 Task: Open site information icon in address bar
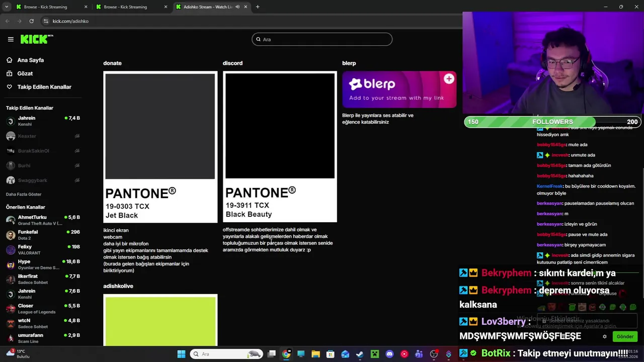[46, 21]
